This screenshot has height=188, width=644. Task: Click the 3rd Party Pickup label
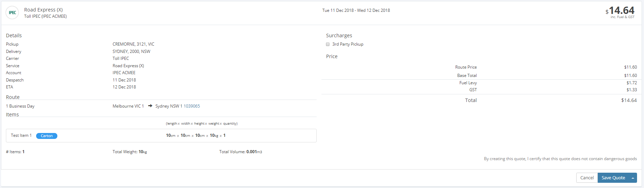348,44
